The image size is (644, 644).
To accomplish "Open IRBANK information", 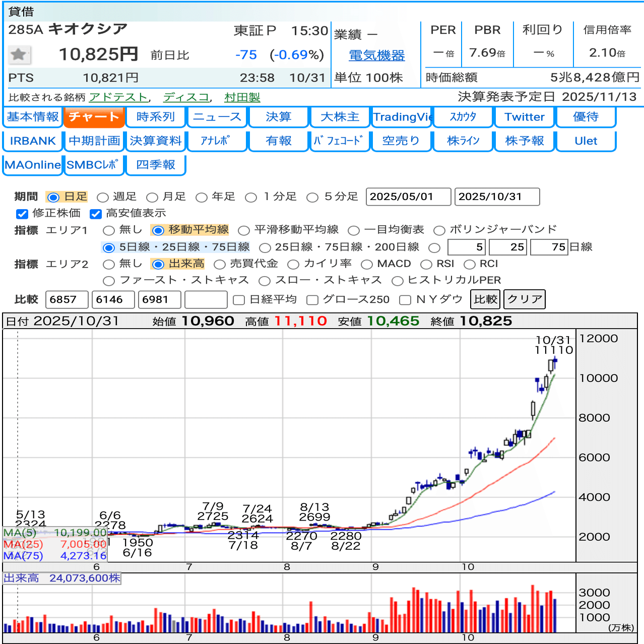I will pos(32,141).
